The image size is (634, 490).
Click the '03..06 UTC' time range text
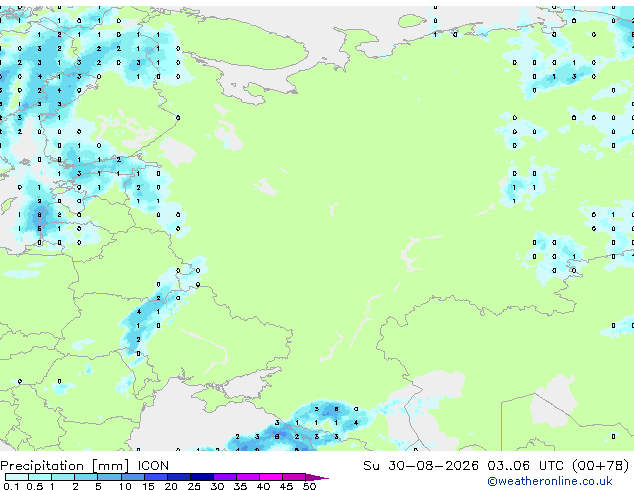point(525,466)
